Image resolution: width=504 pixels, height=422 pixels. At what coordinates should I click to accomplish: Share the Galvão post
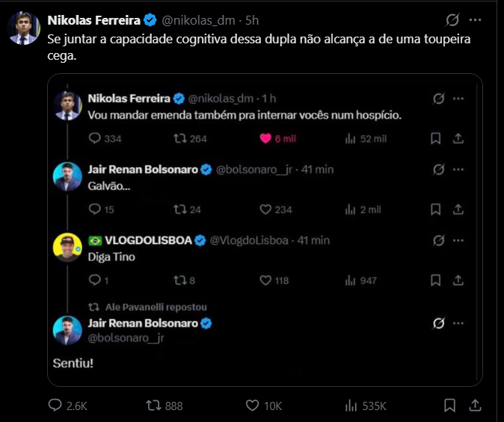[458, 210]
